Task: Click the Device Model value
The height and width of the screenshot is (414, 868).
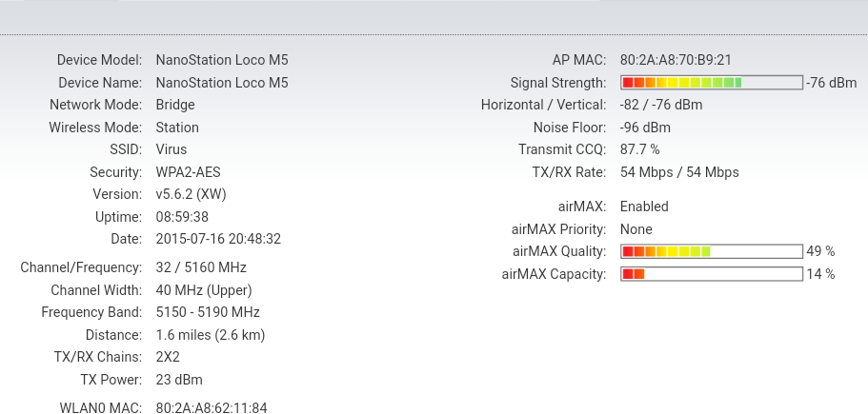Action: [x=221, y=59]
